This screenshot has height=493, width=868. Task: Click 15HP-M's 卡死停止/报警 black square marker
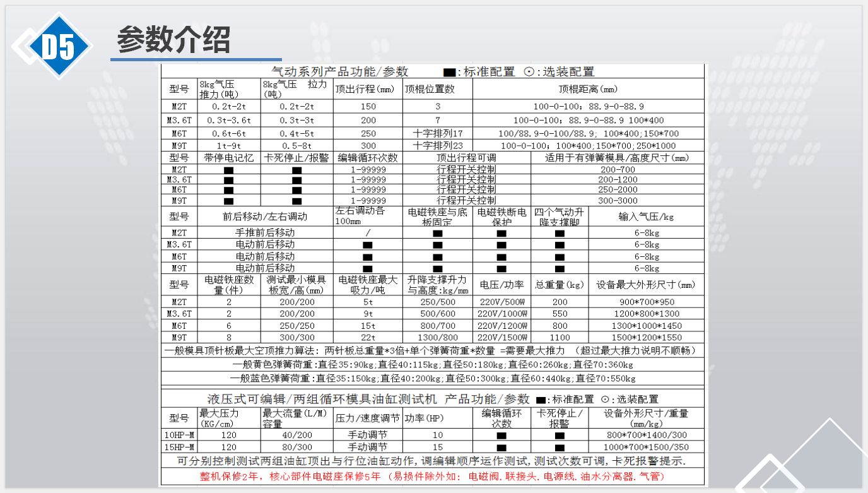560,447
